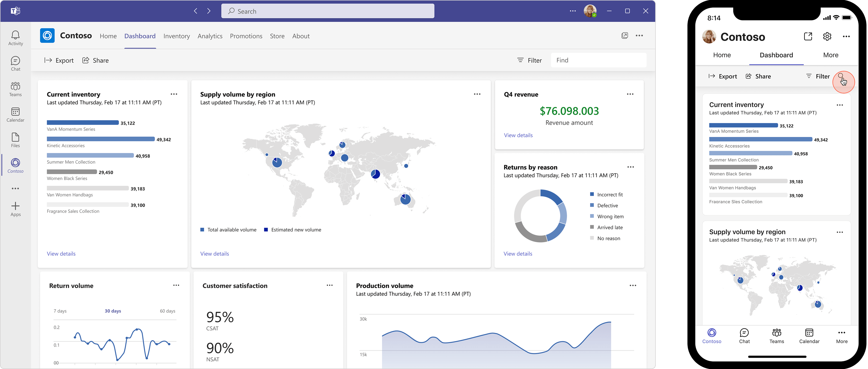Screen dimensions: 868x369
Task: Click the desktop Export button
Action: tap(59, 60)
